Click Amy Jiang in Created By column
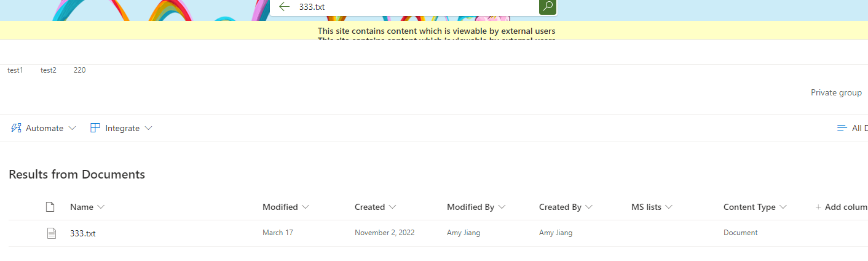Screen dimensions: 868x261 [x=556, y=233]
